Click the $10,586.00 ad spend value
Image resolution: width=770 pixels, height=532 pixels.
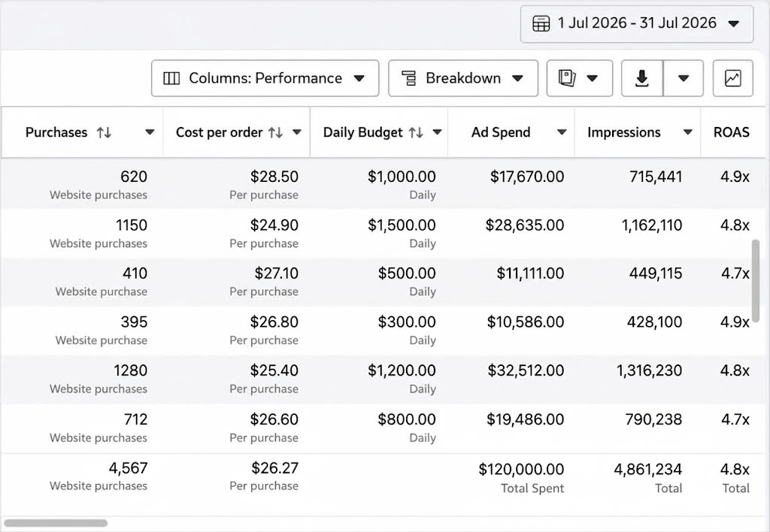526,322
